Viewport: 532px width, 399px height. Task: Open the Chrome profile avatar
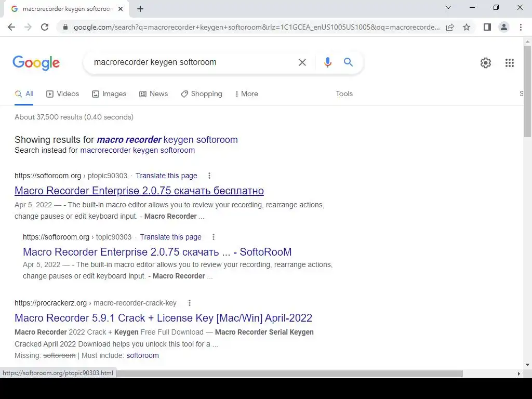pyautogui.click(x=504, y=27)
